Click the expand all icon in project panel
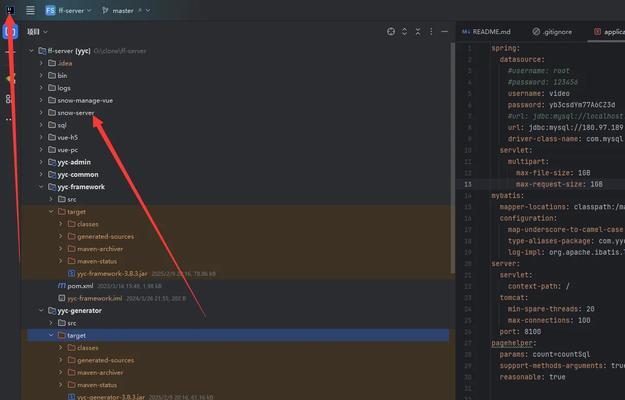 tap(405, 32)
